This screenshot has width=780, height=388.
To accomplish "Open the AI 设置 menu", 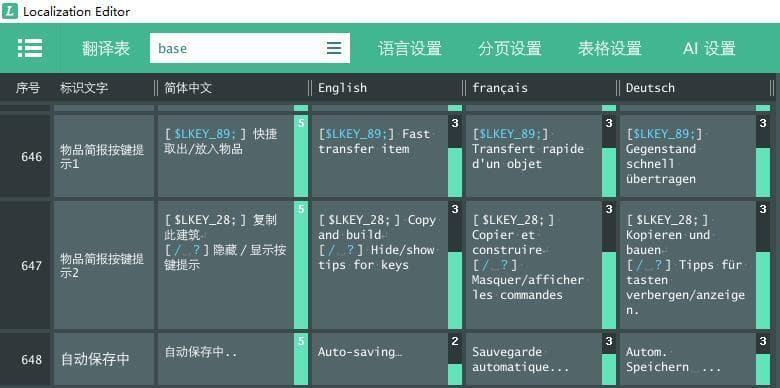I will point(709,48).
